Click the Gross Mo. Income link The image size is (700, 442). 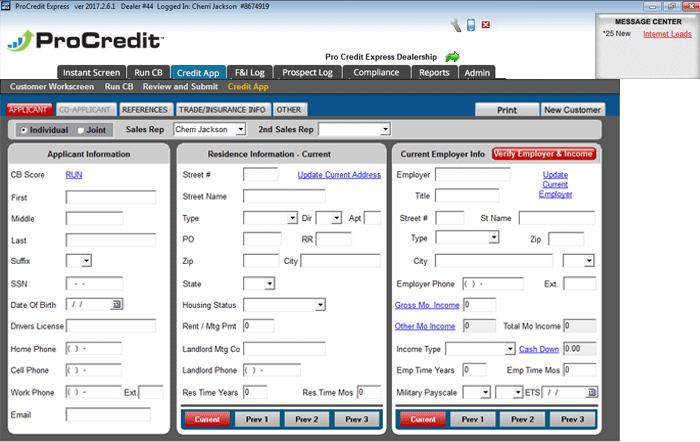pyautogui.click(x=427, y=305)
